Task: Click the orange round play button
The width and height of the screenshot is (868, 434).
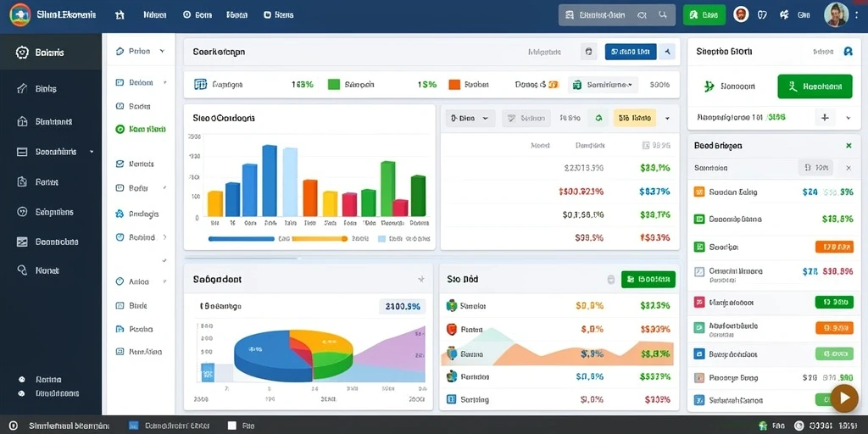Action: click(844, 398)
